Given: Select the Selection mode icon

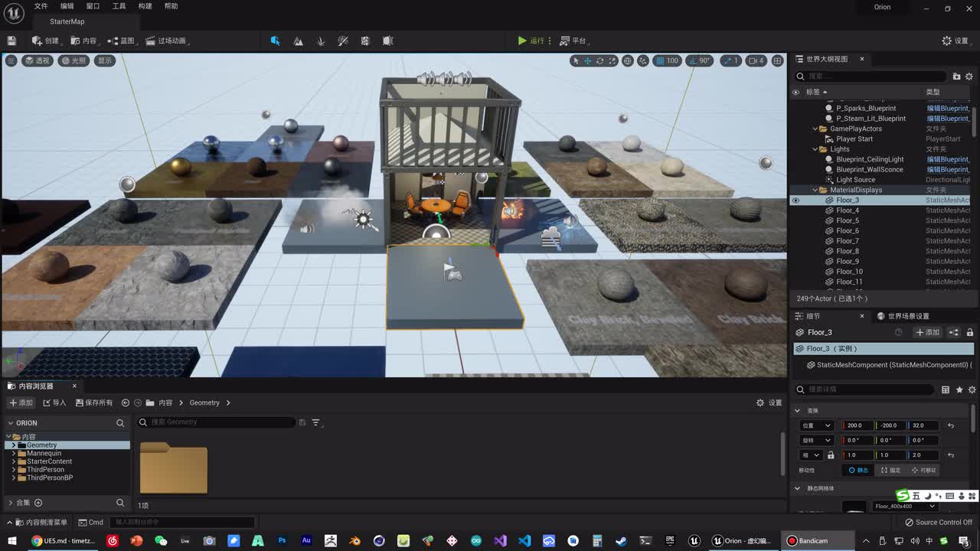Looking at the screenshot, I should [275, 41].
